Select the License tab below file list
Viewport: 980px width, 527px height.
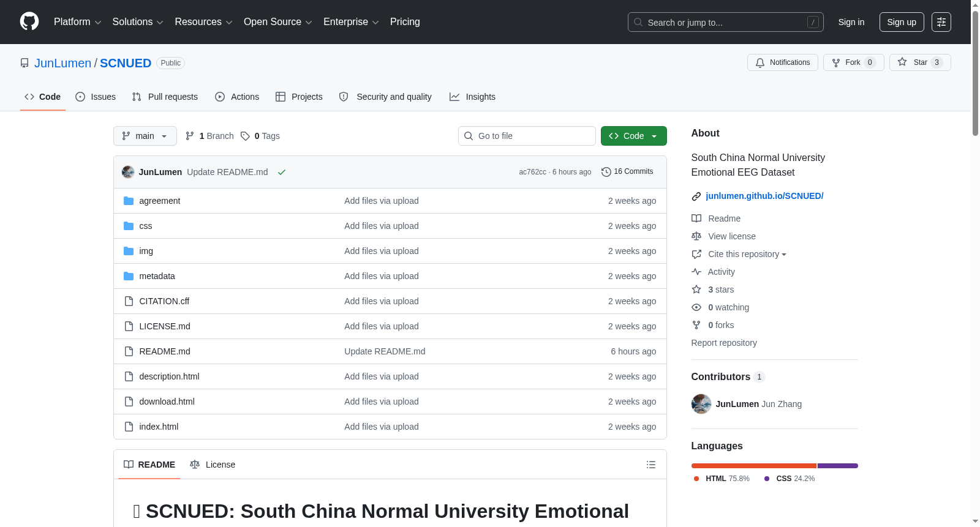coord(213,465)
